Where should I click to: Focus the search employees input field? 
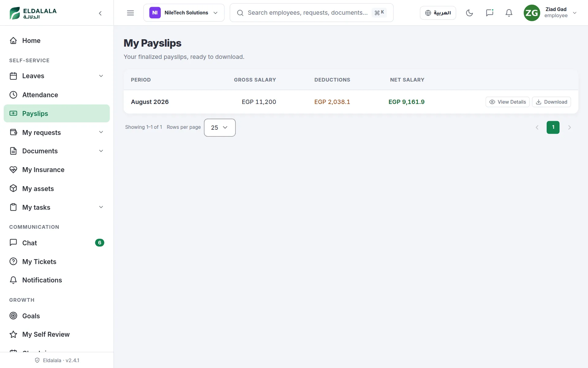[x=311, y=13]
